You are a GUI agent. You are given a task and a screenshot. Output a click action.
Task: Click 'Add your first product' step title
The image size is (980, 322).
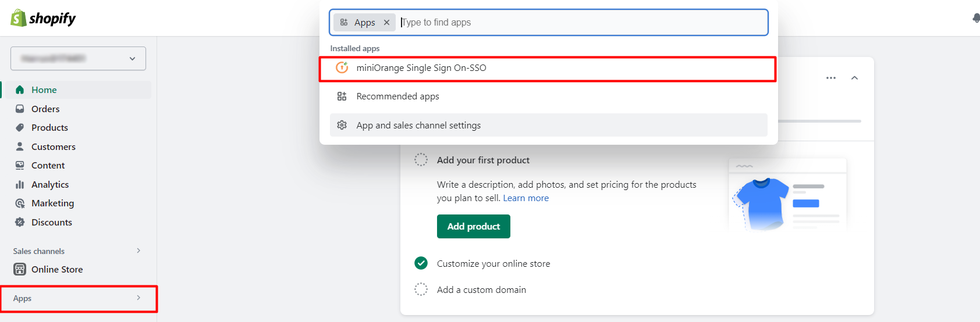click(483, 160)
